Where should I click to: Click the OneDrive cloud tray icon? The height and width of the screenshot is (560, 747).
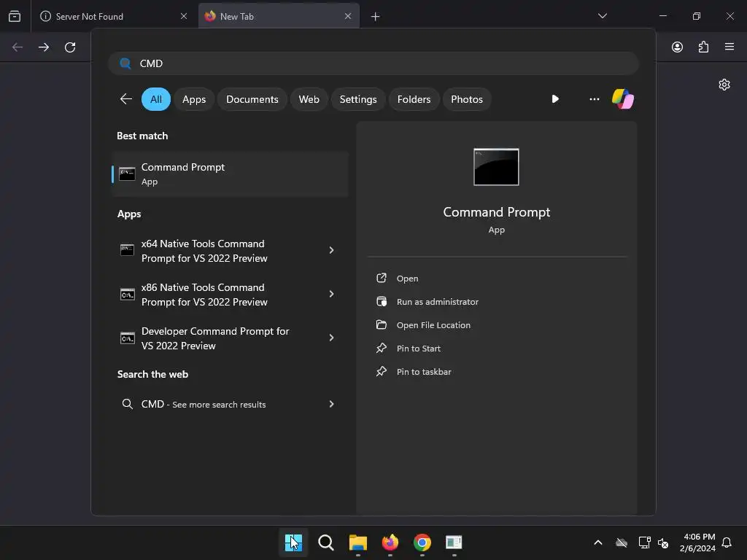(x=622, y=542)
